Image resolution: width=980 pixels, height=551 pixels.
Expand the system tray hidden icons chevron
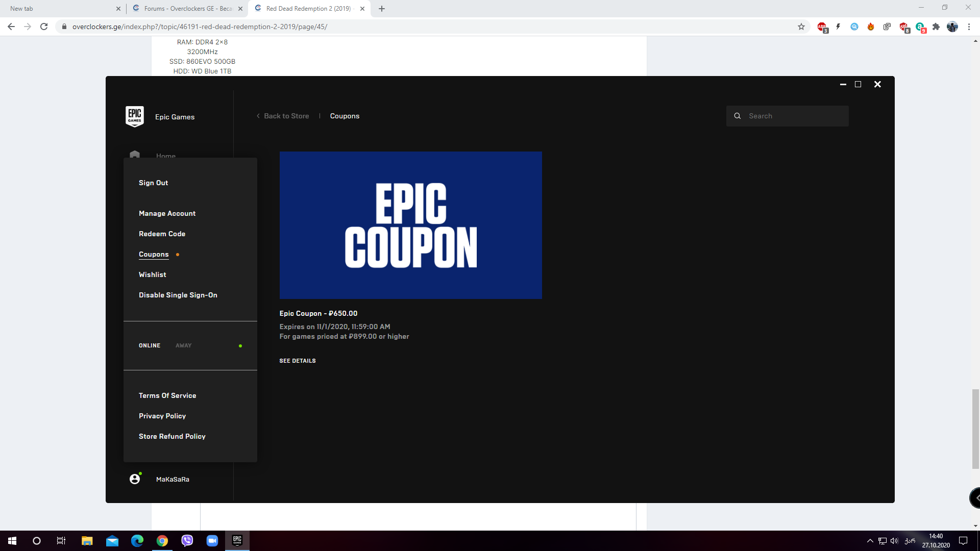click(x=870, y=541)
